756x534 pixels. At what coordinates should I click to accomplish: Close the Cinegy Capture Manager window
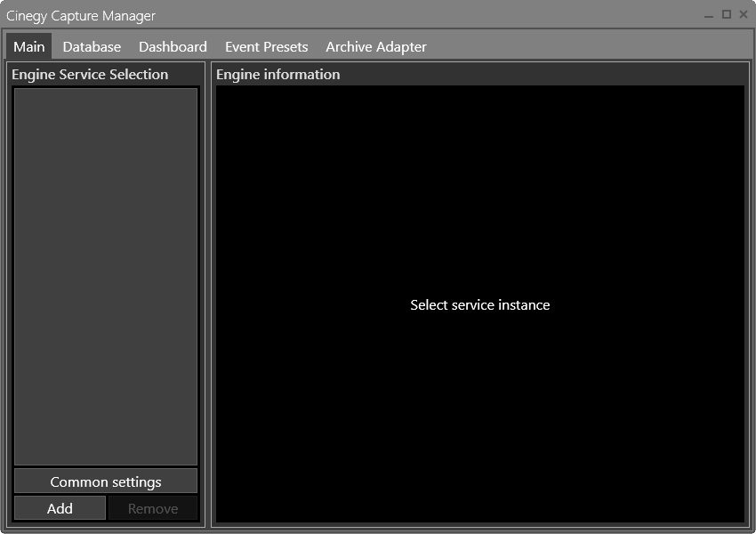(x=744, y=15)
